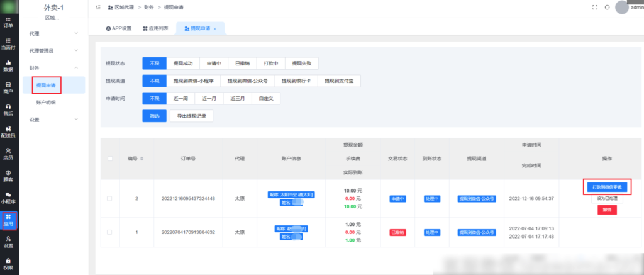Choose 提现到银行卡 channel filter

point(296,81)
